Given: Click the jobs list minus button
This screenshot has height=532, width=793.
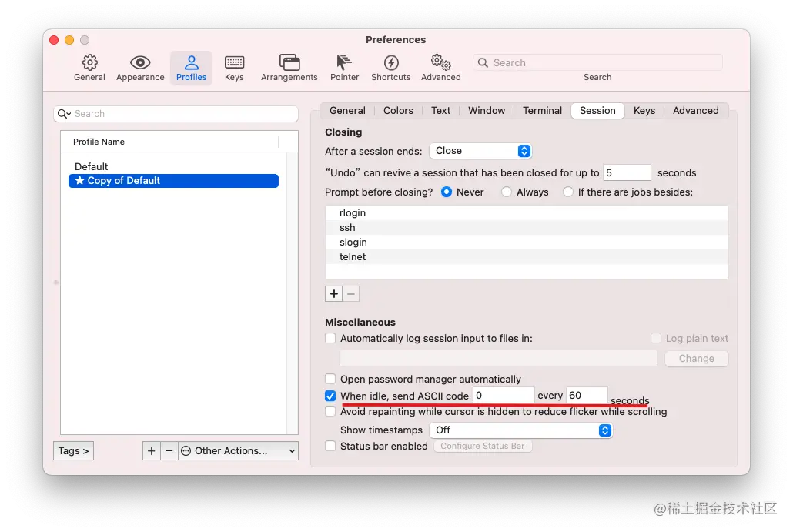Looking at the screenshot, I should [x=351, y=294].
